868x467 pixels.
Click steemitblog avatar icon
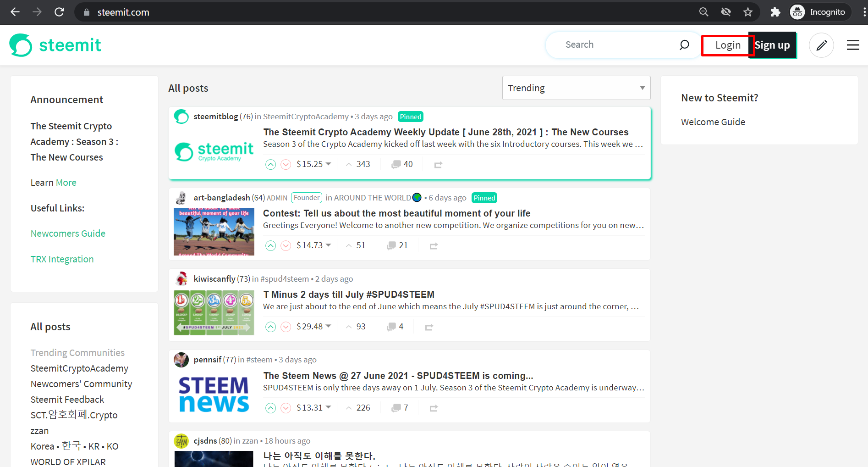tap(181, 117)
